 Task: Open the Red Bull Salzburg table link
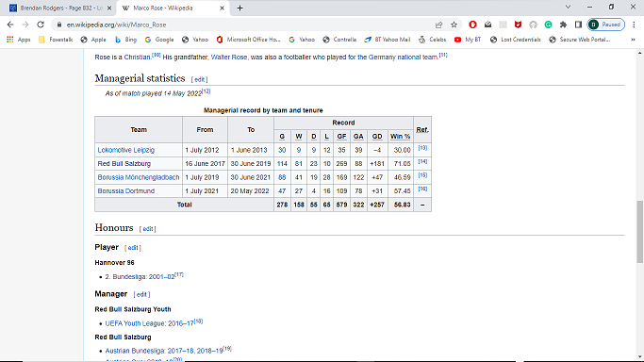click(124, 163)
